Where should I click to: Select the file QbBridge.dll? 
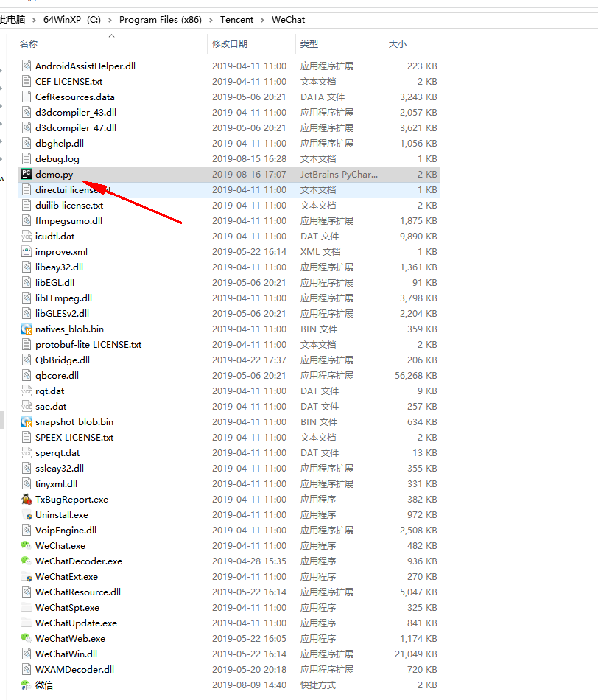pyautogui.click(x=63, y=360)
